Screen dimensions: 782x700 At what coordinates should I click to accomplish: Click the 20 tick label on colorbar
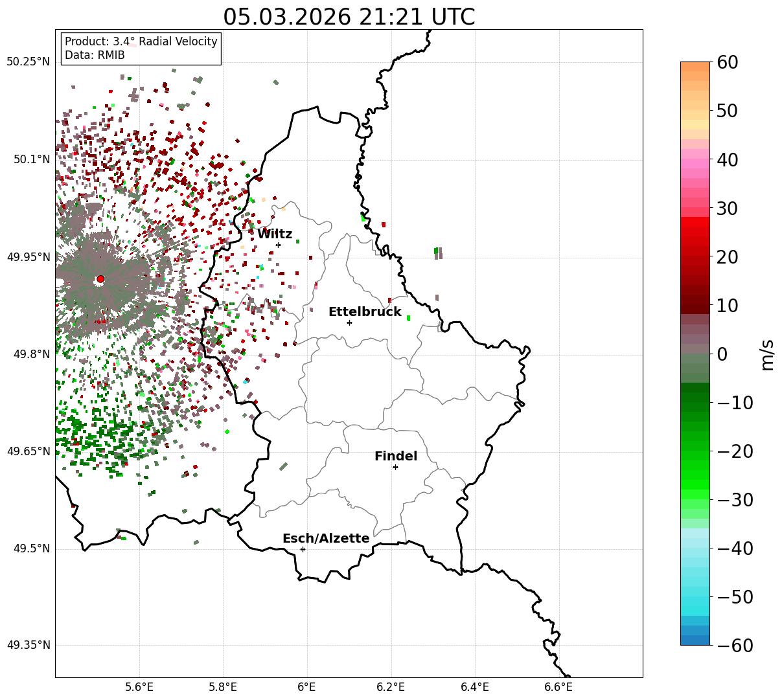[x=727, y=257]
